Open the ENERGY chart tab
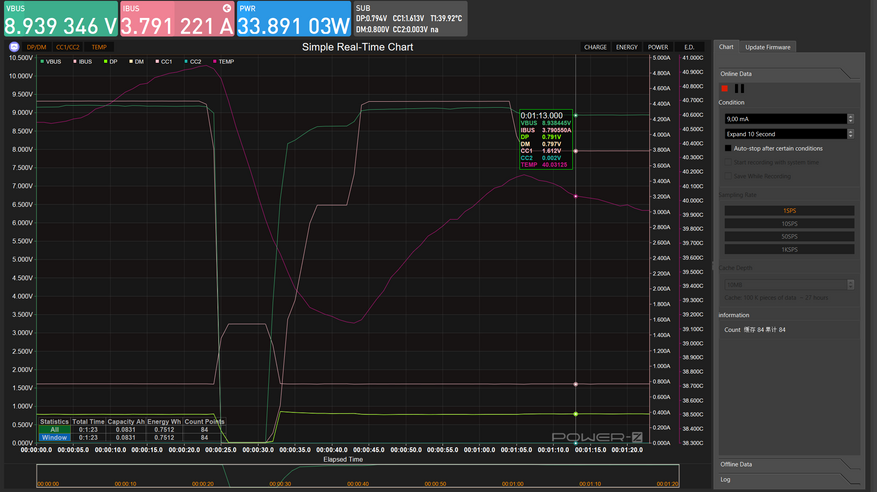Image resolution: width=877 pixels, height=492 pixels. (626, 47)
